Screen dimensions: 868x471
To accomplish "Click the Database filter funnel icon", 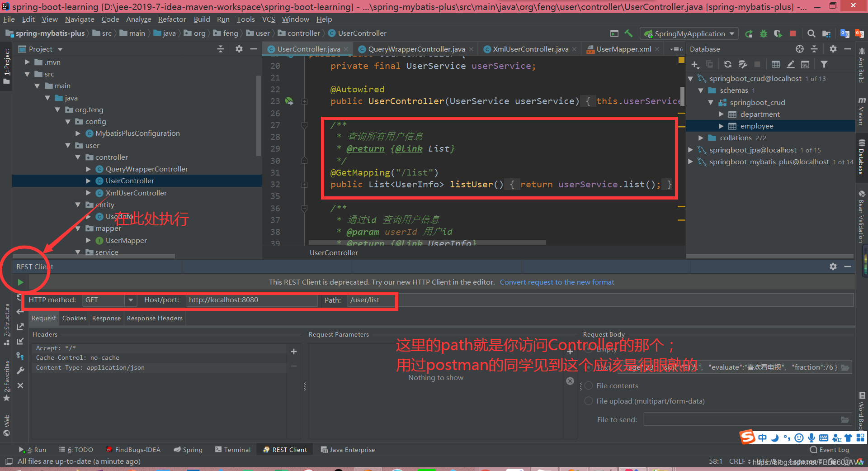I will pos(824,65).
